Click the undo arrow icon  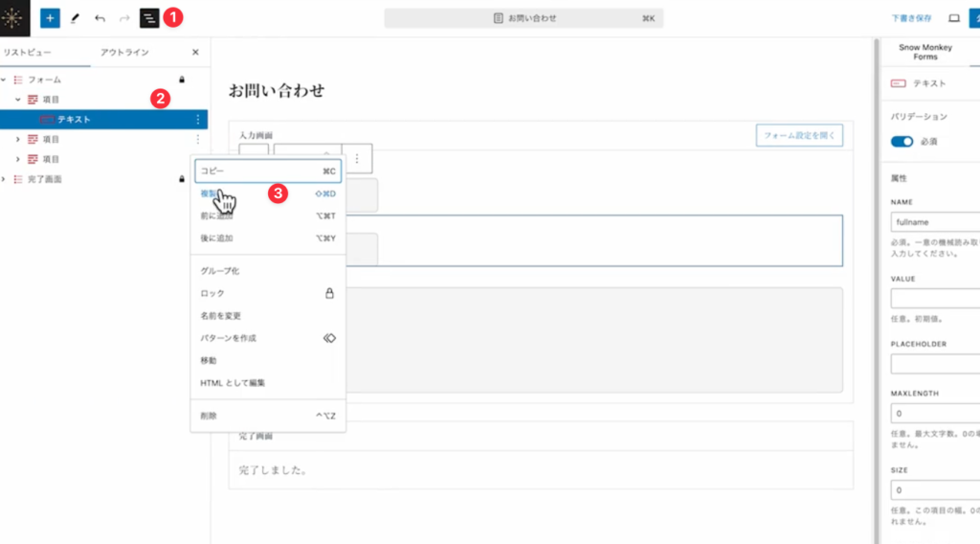pos(100,18)
